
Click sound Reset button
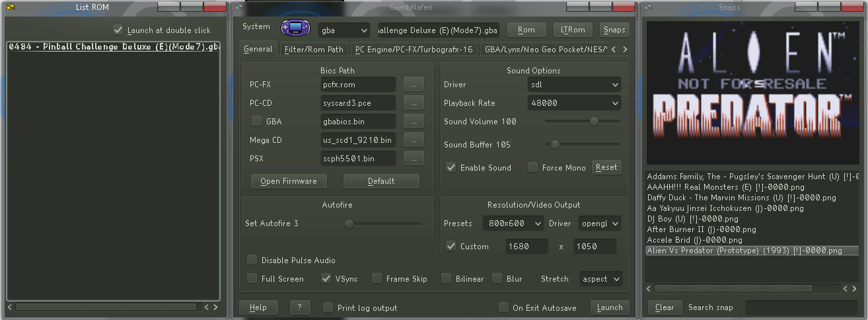606,167
